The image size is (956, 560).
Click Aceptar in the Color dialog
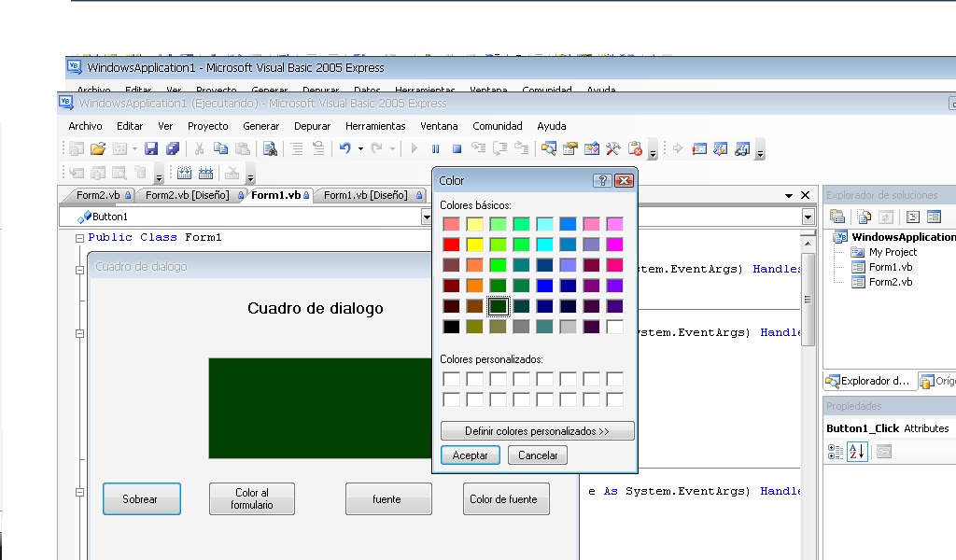471,455
